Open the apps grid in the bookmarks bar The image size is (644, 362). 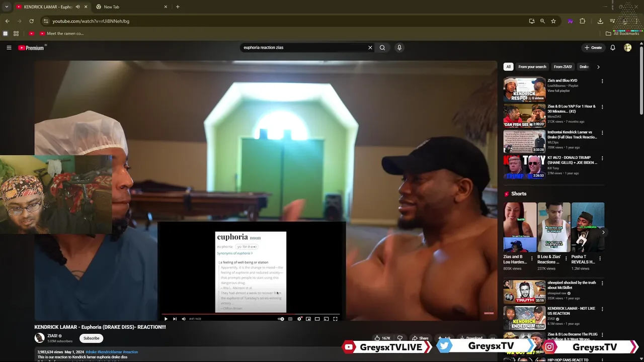[16, 34]
